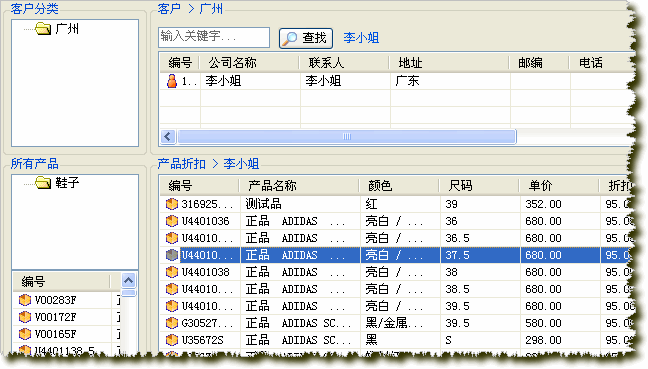Click the grey box icon of highlighted 37.5 row
This screenshot has width=648, height=369.
pyautogui.click(x=172, y=255)
